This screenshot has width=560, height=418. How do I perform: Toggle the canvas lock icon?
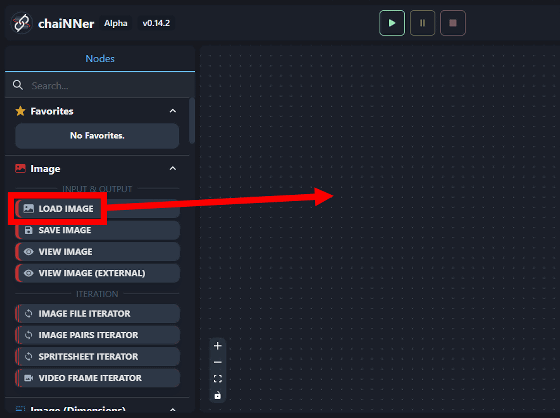click(218, 395)
